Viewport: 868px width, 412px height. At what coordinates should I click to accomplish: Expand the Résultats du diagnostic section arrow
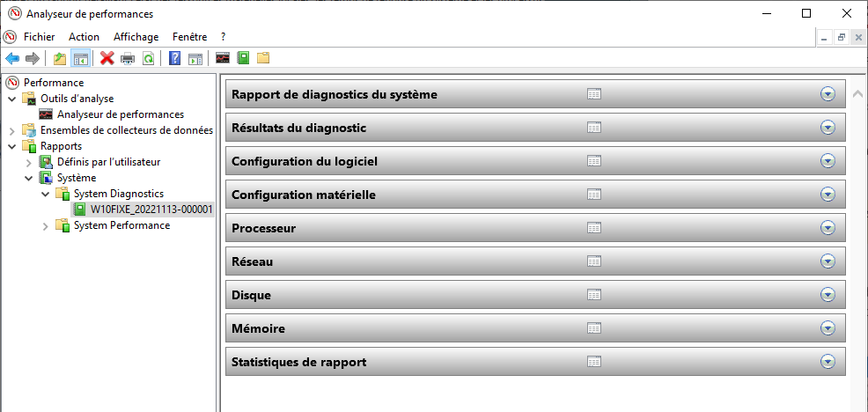[x=828, y=128]
